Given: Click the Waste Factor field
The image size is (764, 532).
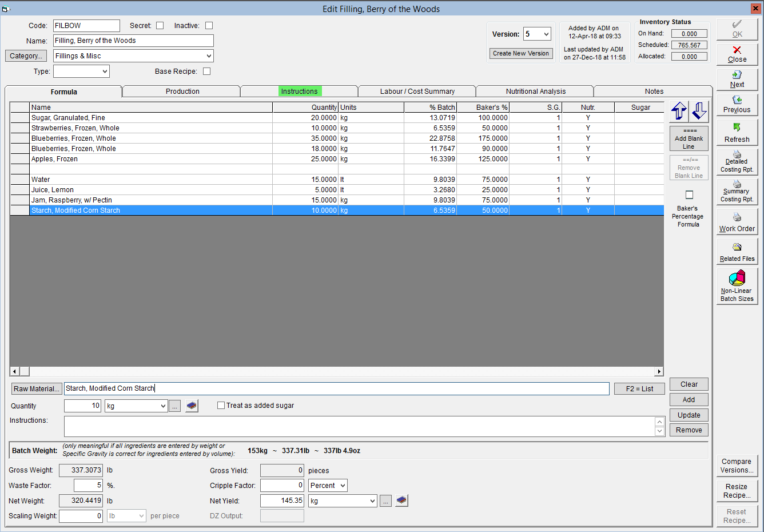Looking at the screenshot, I should tap(89, 486).
